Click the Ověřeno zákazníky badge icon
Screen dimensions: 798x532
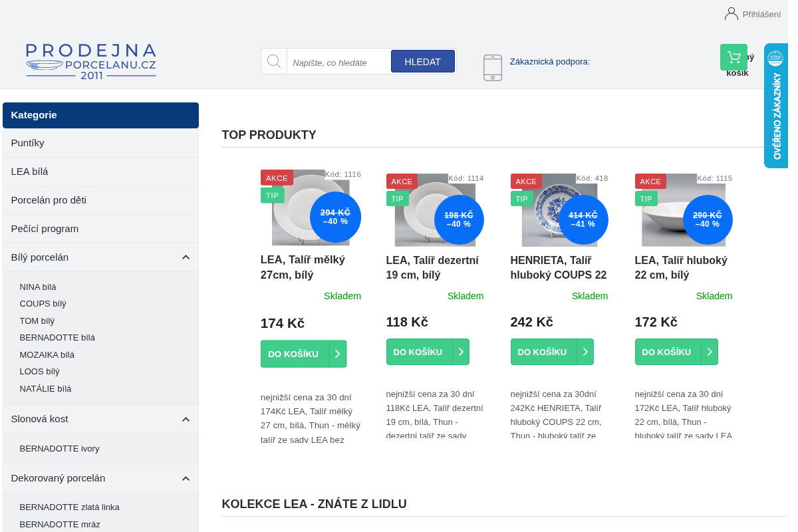click(x=775, y=59)
